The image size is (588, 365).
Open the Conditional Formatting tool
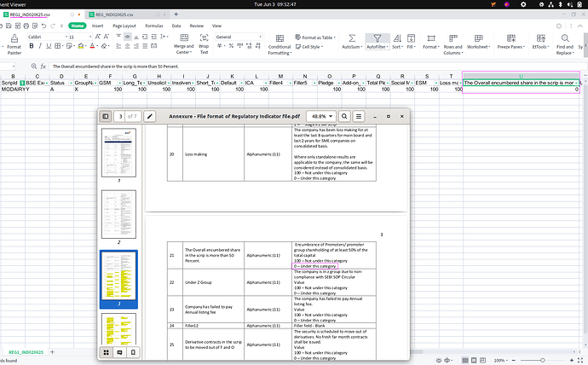point(280,40)
